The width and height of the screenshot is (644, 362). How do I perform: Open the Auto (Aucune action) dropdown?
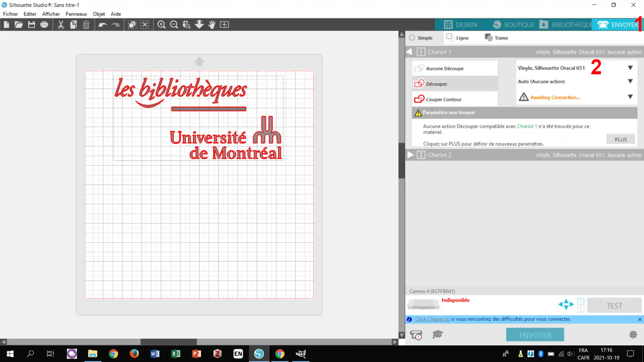pos(576,81)
